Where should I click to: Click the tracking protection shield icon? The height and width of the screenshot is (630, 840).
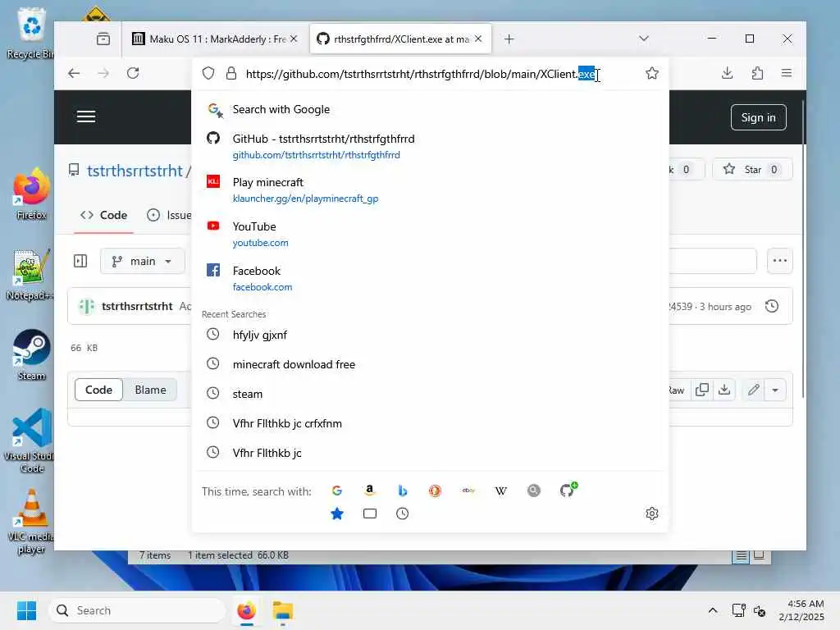point(208,73)
